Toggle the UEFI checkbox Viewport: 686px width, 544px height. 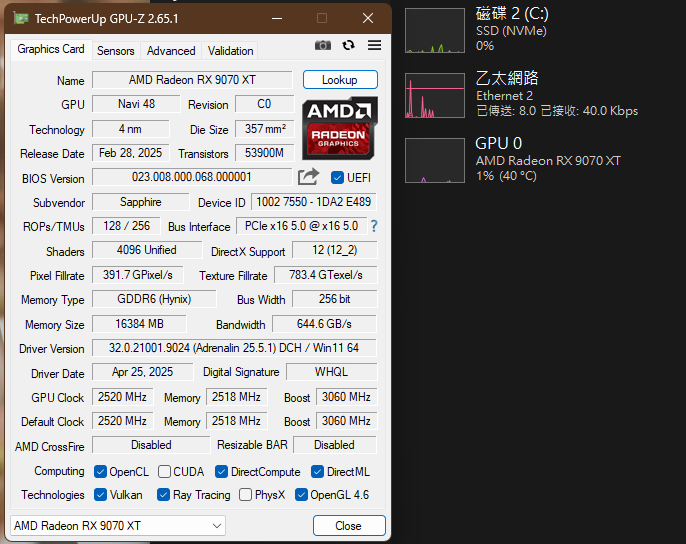coord(337,178)
